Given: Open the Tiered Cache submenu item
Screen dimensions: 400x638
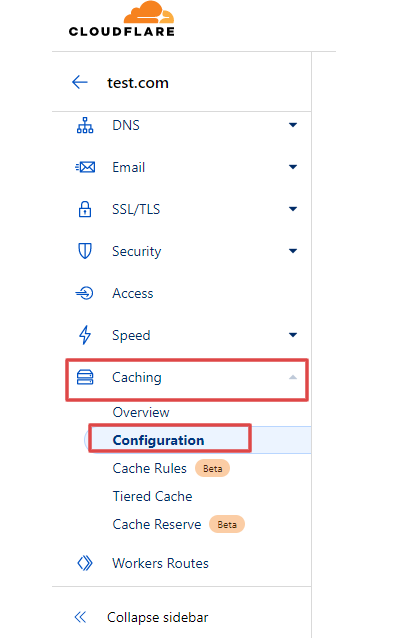Looking at the screenshot, I should [152, 496].
